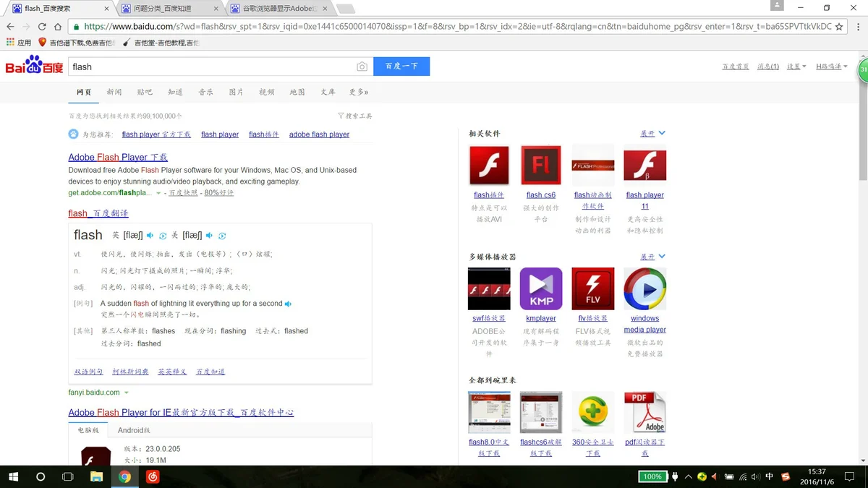Select 图片 search tab

237,93
